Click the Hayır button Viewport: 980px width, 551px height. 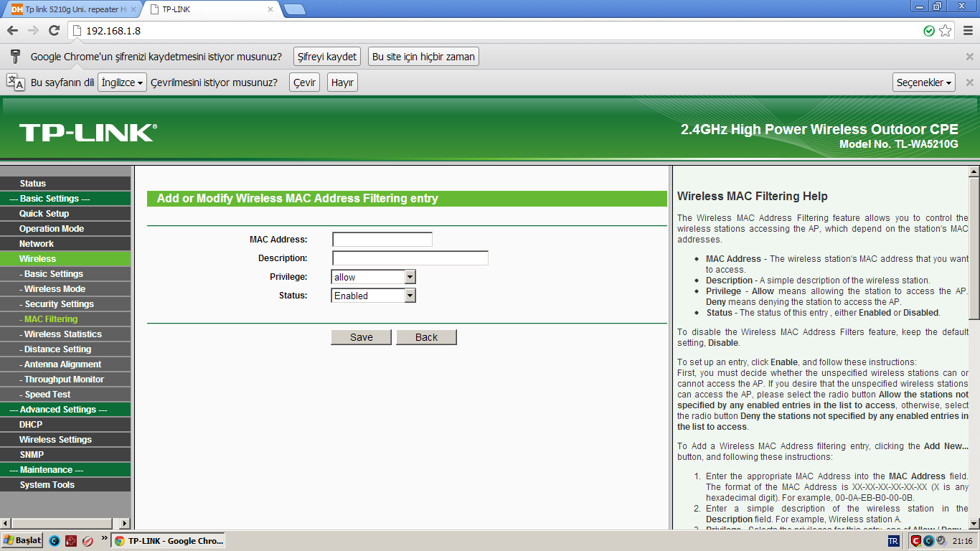click(x=342, y=83)
